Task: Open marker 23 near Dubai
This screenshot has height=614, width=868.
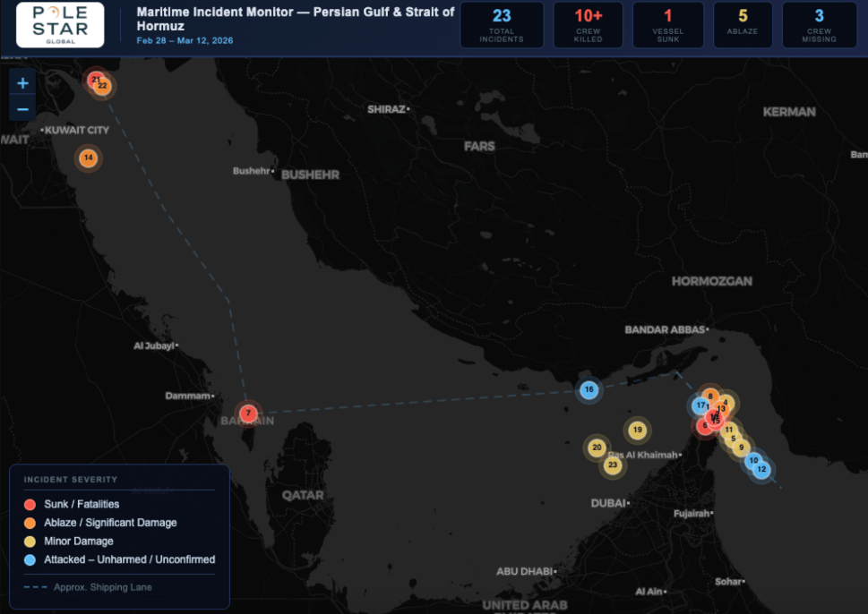Action: pyautogui.click(x=613, y=465)
